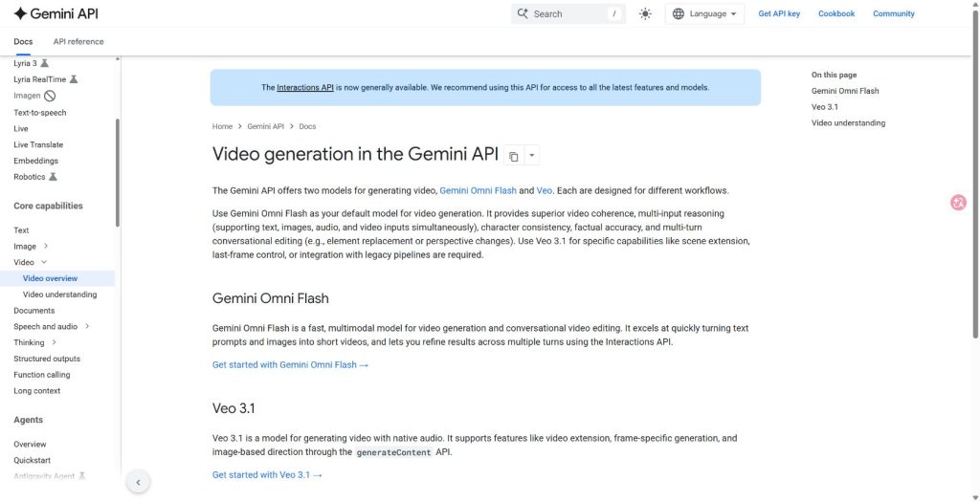Jump to Veo 3.1 in On this page
Image resolution: width=980 pixels, height=502 pixels.
click(x=824, y=107)
